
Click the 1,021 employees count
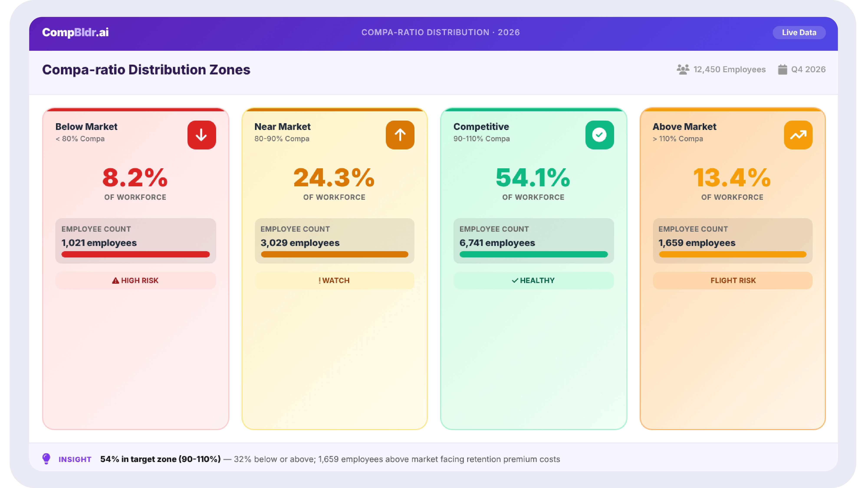[99, 243]
